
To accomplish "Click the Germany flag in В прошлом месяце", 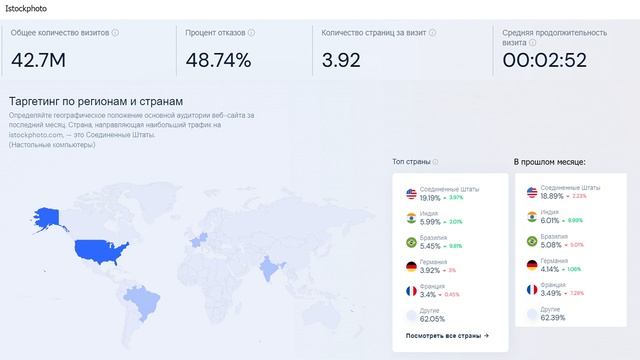I will (x=532, y=265).
